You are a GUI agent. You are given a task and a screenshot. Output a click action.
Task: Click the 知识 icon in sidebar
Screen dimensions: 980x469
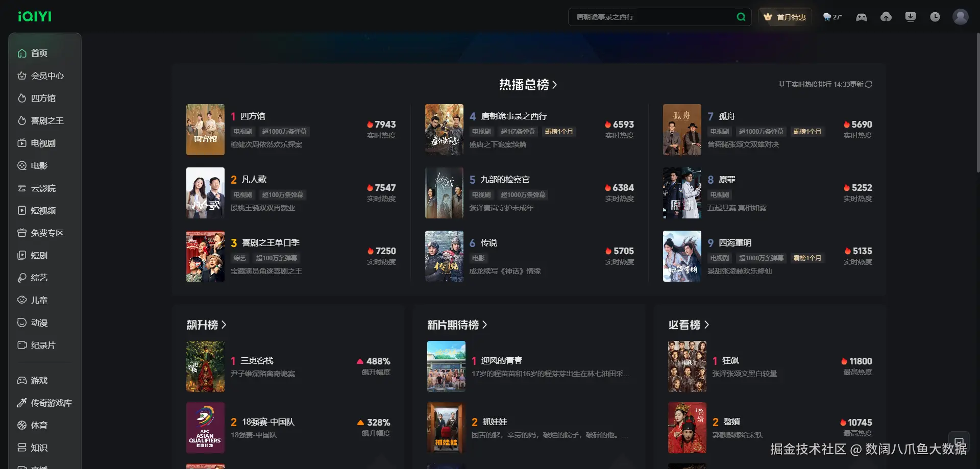[22, 448]
